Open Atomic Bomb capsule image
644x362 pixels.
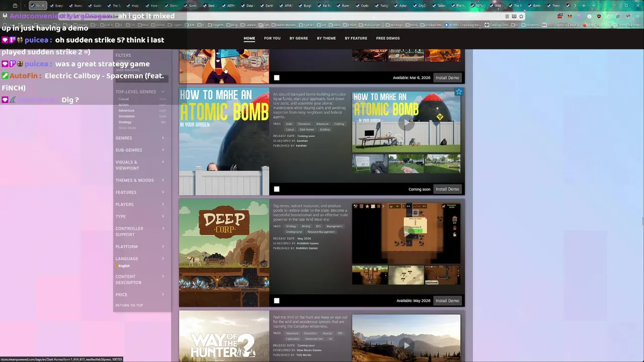[x=224, y=141]
